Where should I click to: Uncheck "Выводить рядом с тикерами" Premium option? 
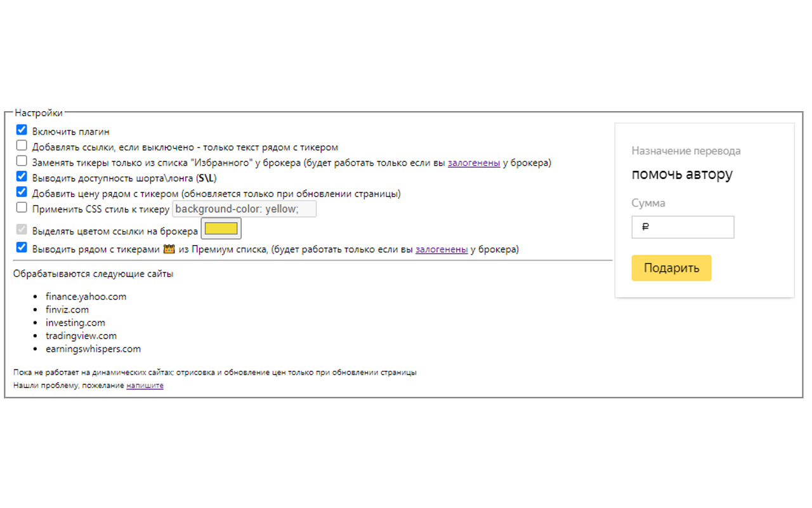click(22, 248)
